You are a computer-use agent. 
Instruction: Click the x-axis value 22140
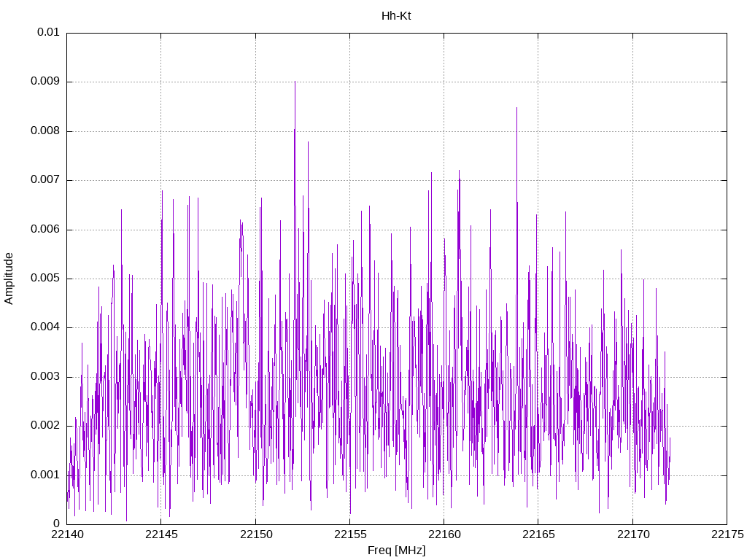(66, 534)
